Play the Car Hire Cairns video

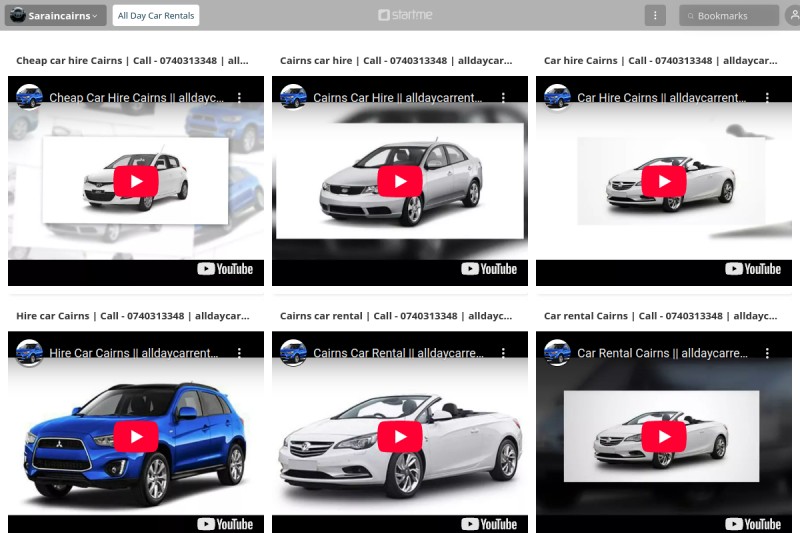[x=664, y=181]
